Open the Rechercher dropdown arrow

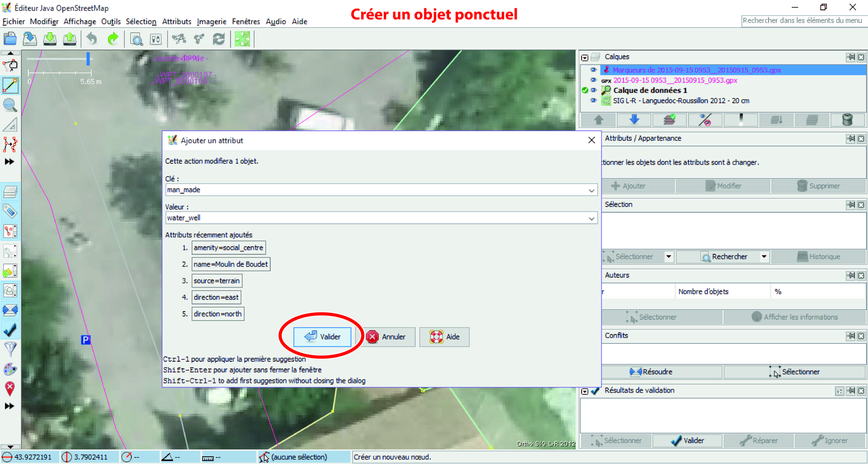point(764,257)
